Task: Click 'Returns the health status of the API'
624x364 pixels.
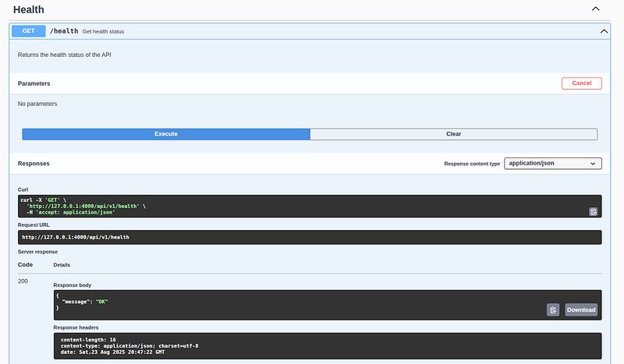Action: pos(65,55)
